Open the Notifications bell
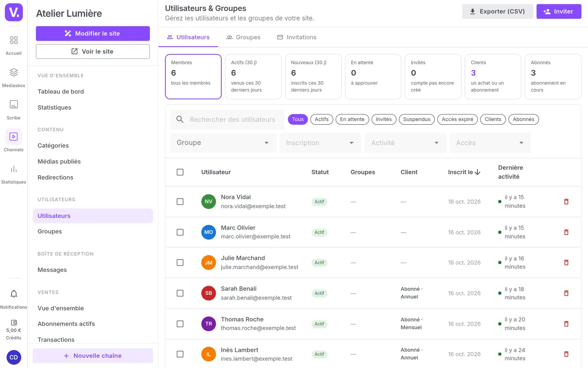This screenshot has width=588, height=368. point(14,294)
